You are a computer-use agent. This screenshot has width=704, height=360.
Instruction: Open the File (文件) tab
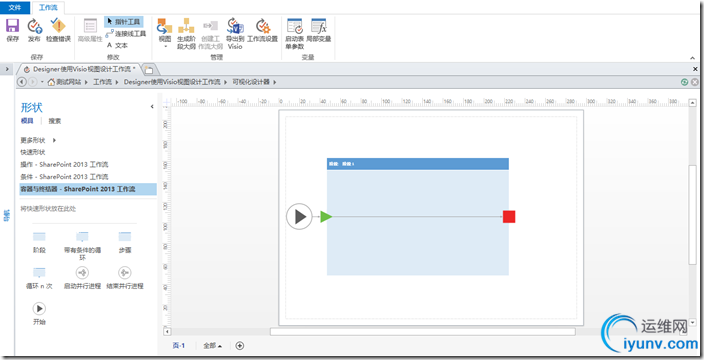click(15, 8)
